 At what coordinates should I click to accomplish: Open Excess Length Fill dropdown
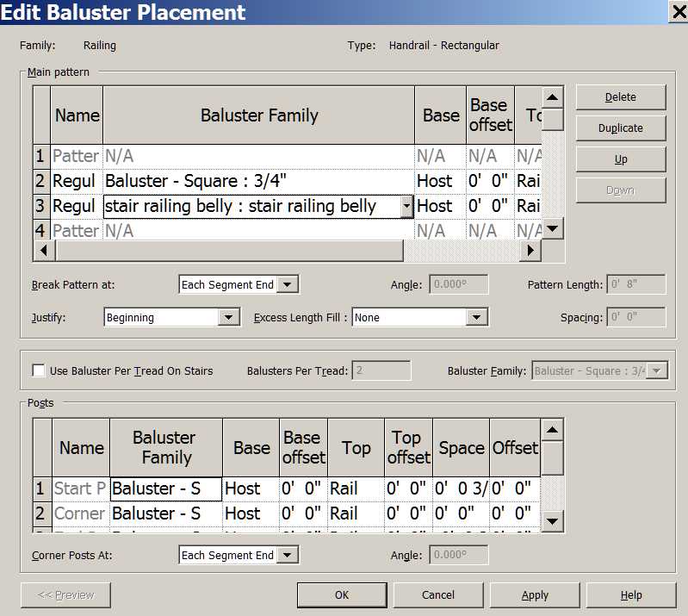click(x=477, y=318)
